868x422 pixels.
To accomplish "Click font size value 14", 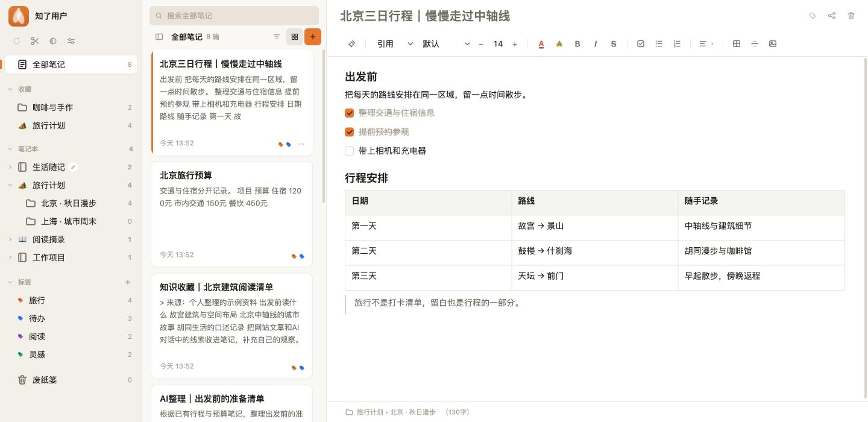I will 498,44.
